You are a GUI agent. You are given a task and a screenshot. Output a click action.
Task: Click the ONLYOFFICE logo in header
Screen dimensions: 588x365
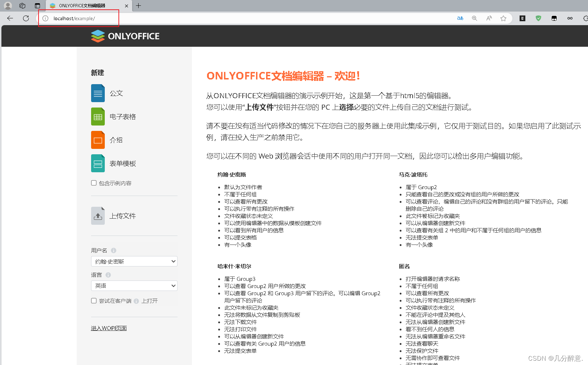[x=125, y=36]
